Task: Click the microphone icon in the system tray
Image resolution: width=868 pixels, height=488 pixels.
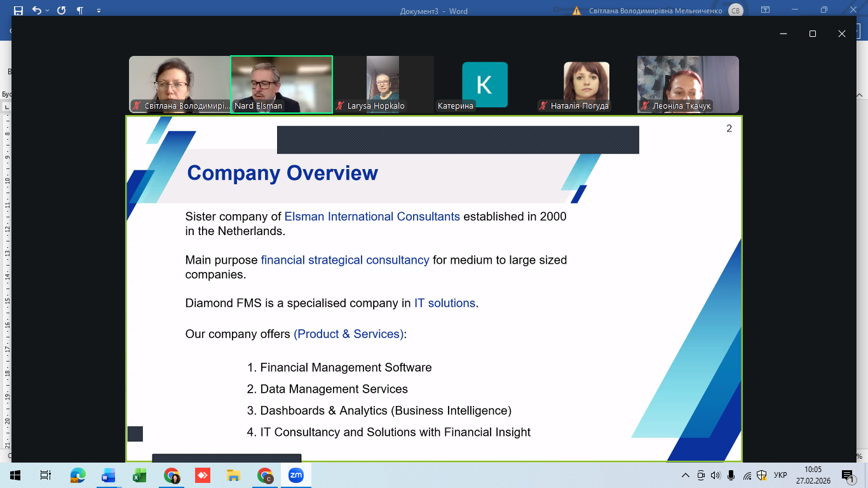Action: pyautogui.click(x=731, y=475)
